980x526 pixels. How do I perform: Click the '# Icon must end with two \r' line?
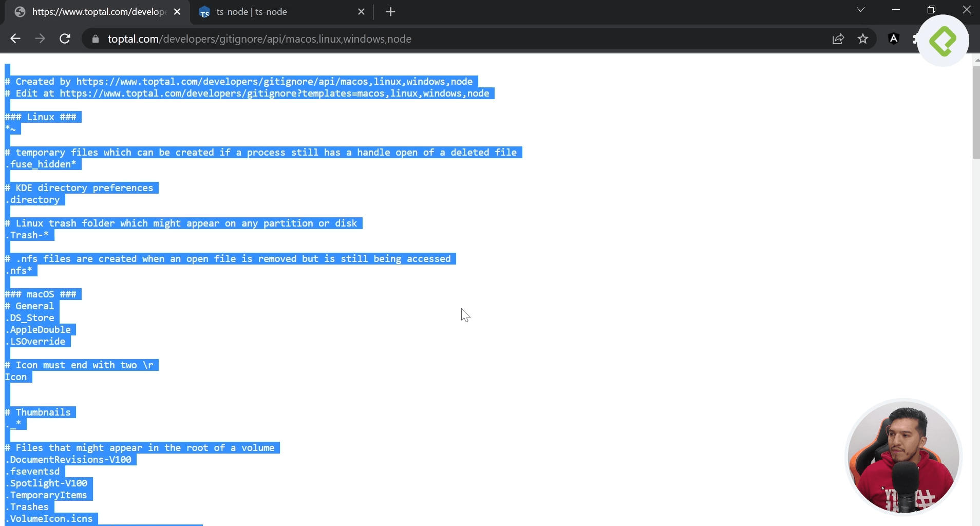[79, 365]
